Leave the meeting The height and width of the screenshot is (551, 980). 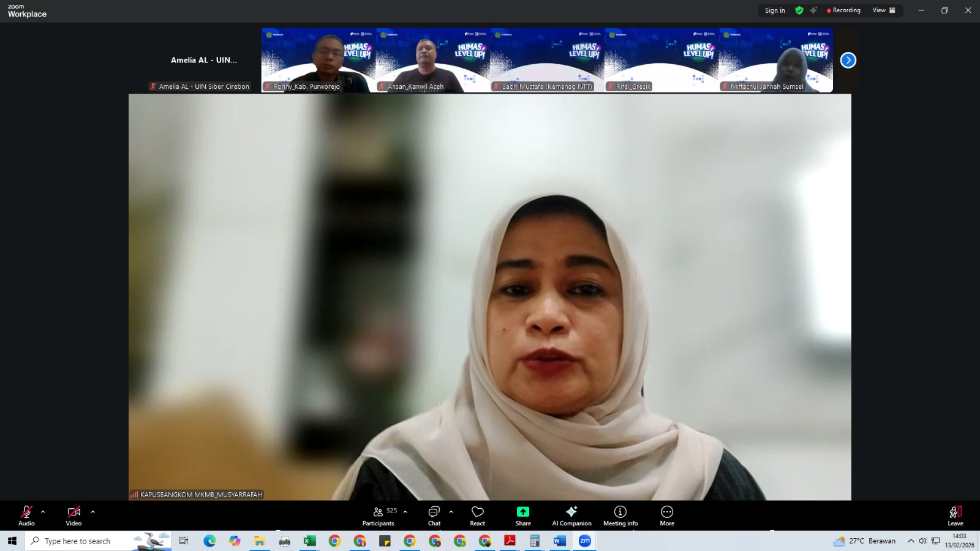(x=955, y=515)
